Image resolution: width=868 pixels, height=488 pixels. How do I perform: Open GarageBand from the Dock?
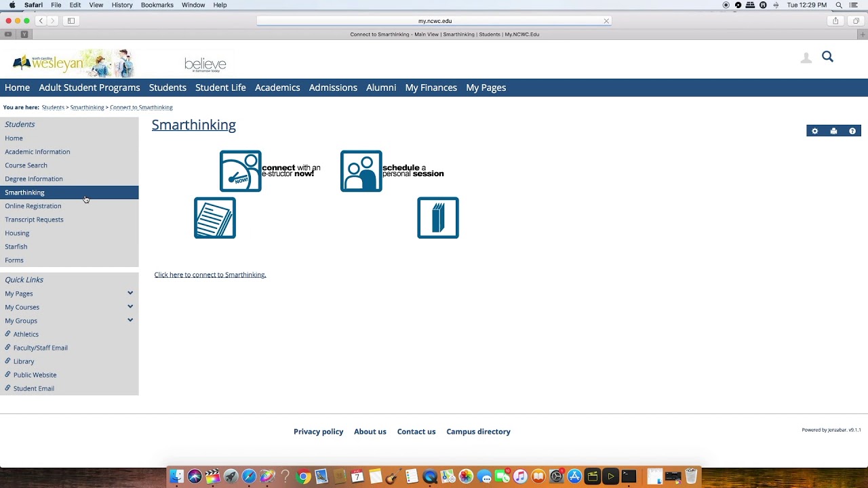point(393,476)
